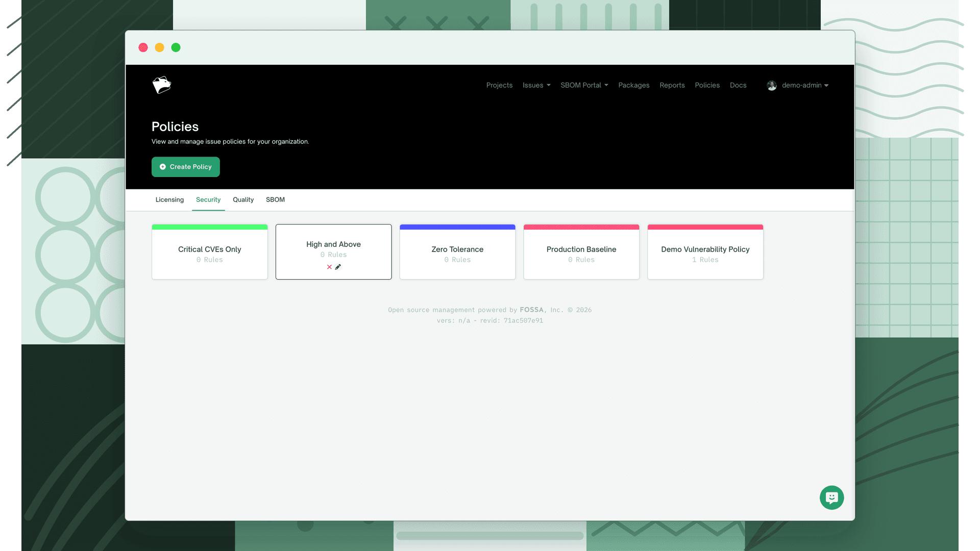The height and width of the screenshot is (551, 980).
Task: Click the demo-admin avatar image
Action: click(x=772, y=85)
